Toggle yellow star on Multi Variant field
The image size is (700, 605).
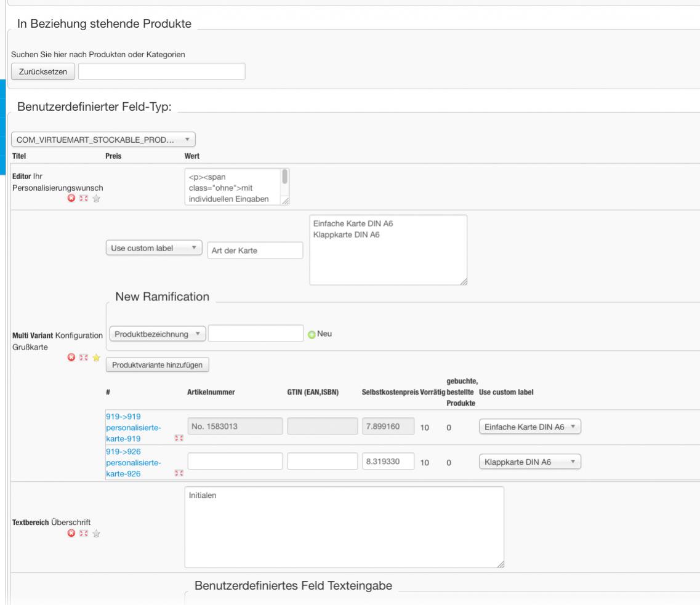(x=95, y=357)
